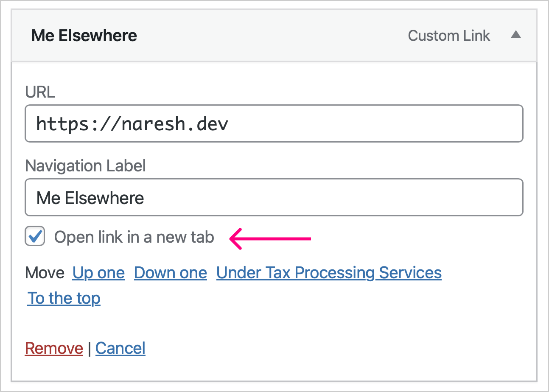
Task: Click the pink arrow annotation
Action: point(270,239)
